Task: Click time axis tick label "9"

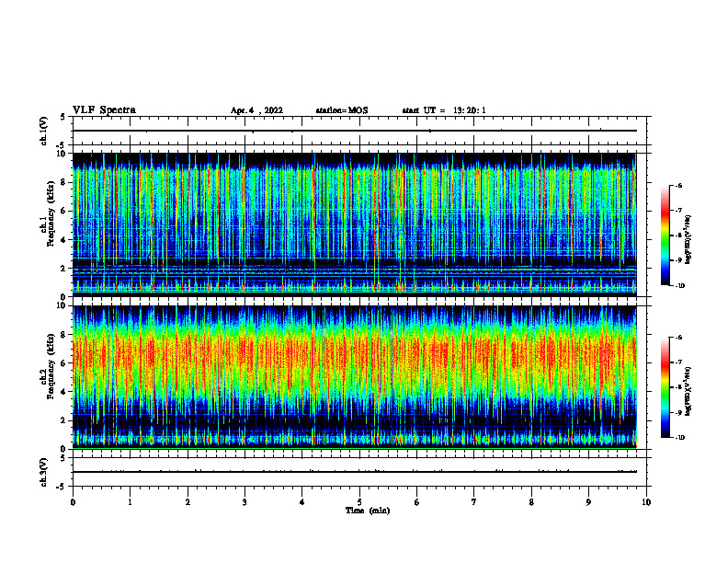Action: (x=588, y=502)
